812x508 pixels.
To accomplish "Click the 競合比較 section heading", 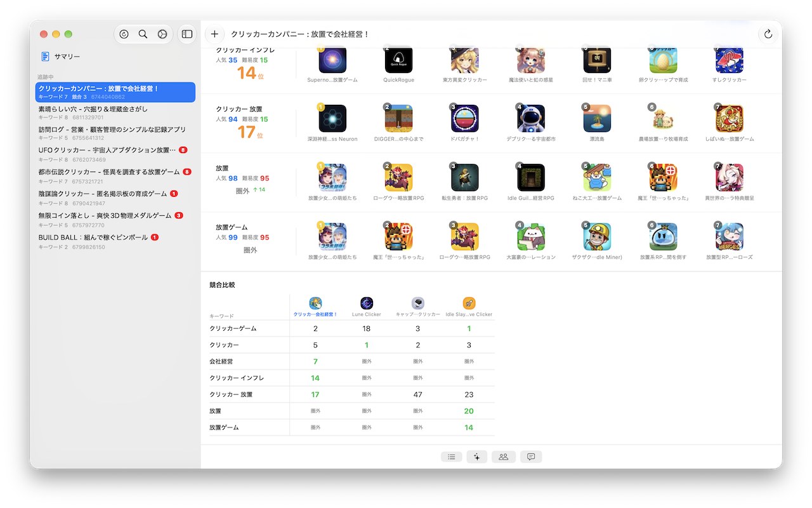I will click(x=222, y=285).
